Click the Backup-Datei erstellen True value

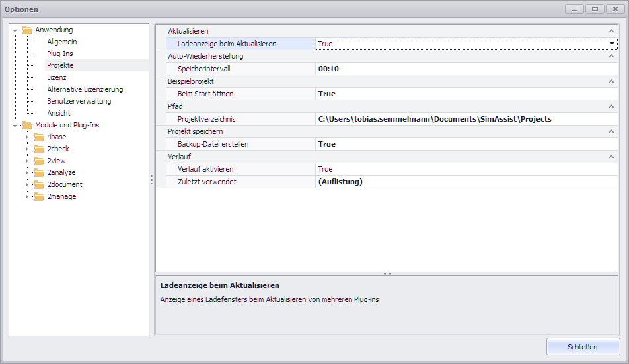466,144
